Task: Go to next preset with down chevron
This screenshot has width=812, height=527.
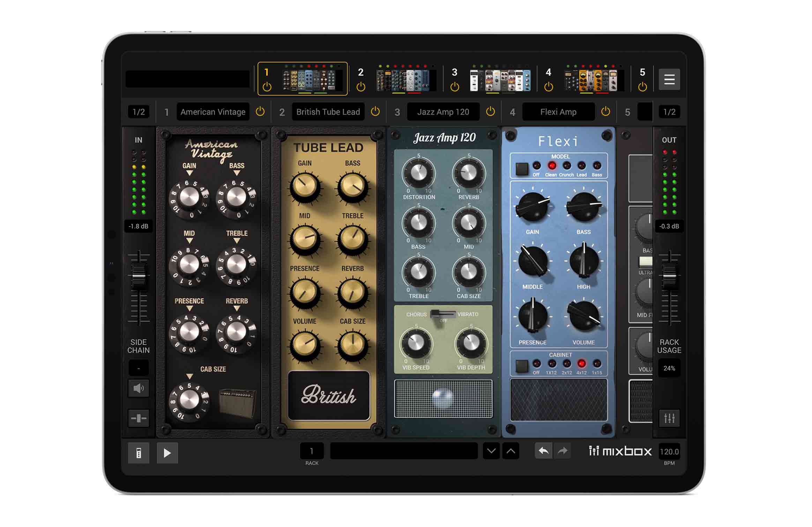Action: (x=491, y=451)
